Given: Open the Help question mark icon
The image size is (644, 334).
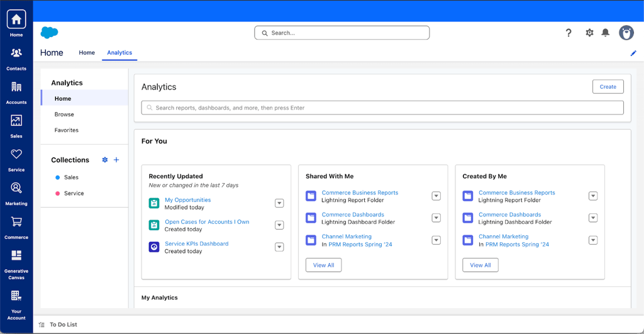Looking at the screenshot, I should pos(569,33).
